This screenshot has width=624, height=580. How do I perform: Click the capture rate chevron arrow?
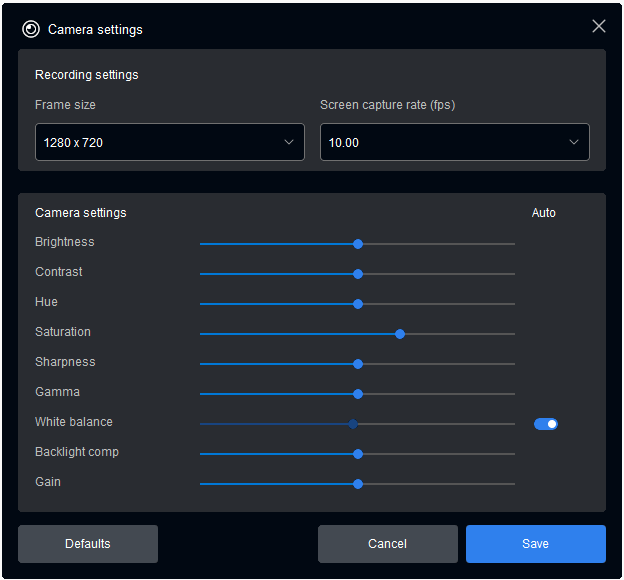(x=574, y=142)
